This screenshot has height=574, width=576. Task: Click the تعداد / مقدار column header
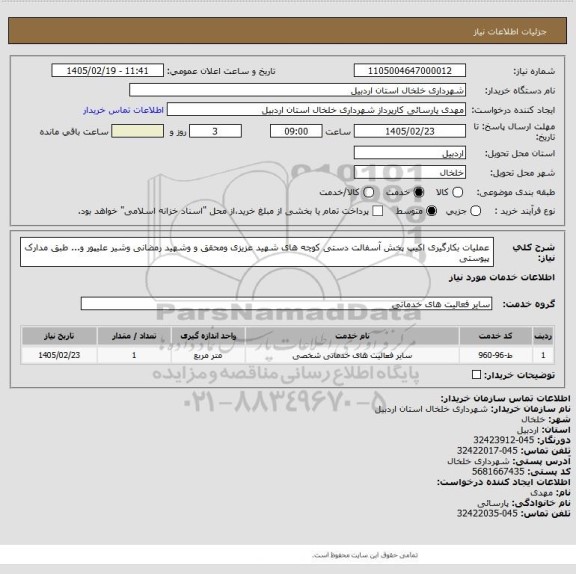pyautogui.click(x=134, y=336)
